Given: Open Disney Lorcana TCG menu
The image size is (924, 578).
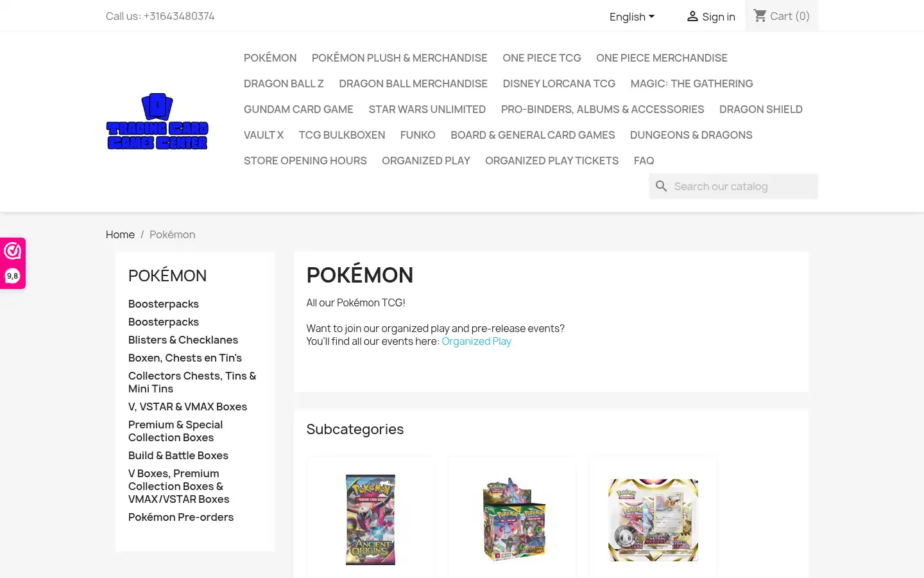Looking at the screenshot, I should [559, 83].
